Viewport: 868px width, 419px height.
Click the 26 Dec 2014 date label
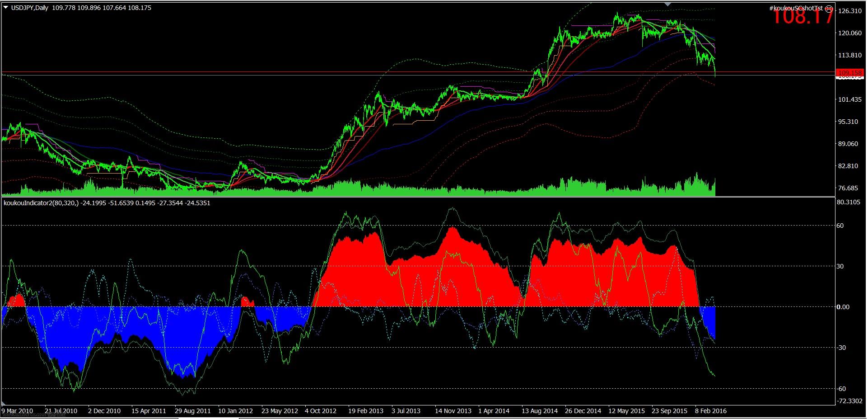tap(583, 411)
